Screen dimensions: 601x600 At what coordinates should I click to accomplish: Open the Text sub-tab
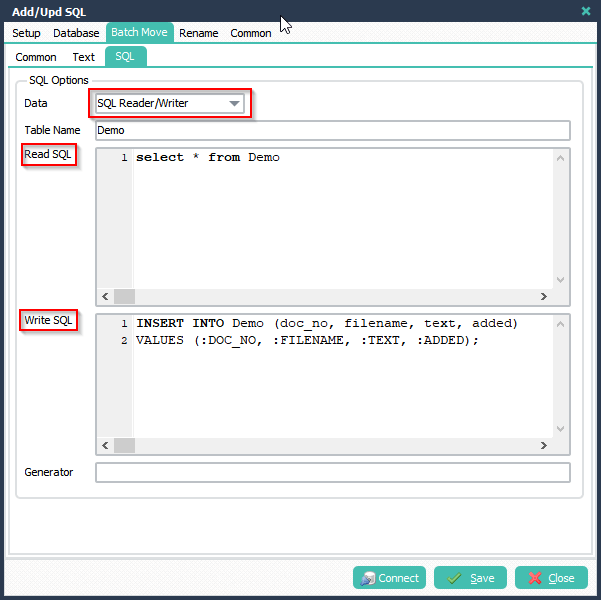(x=84, y=57)
